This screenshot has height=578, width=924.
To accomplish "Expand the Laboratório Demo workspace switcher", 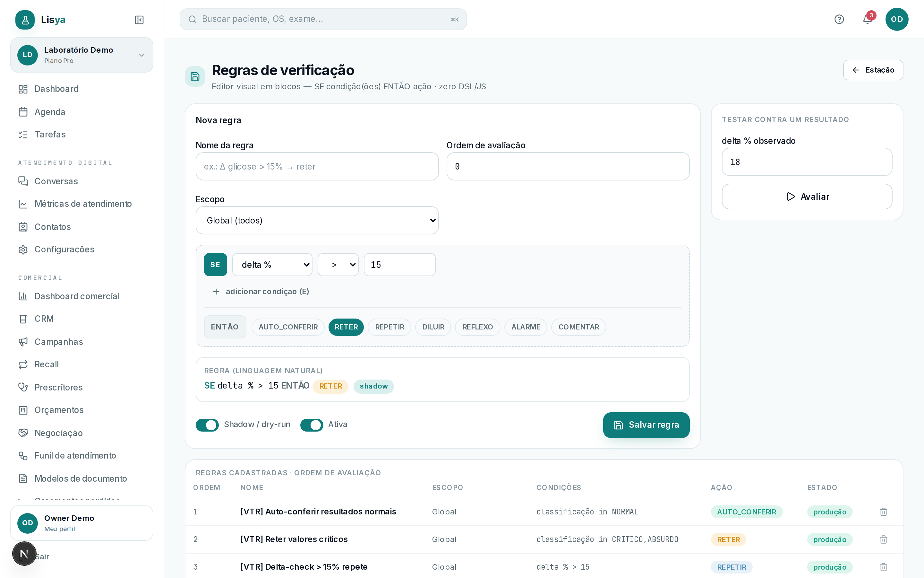I will 82,55.
